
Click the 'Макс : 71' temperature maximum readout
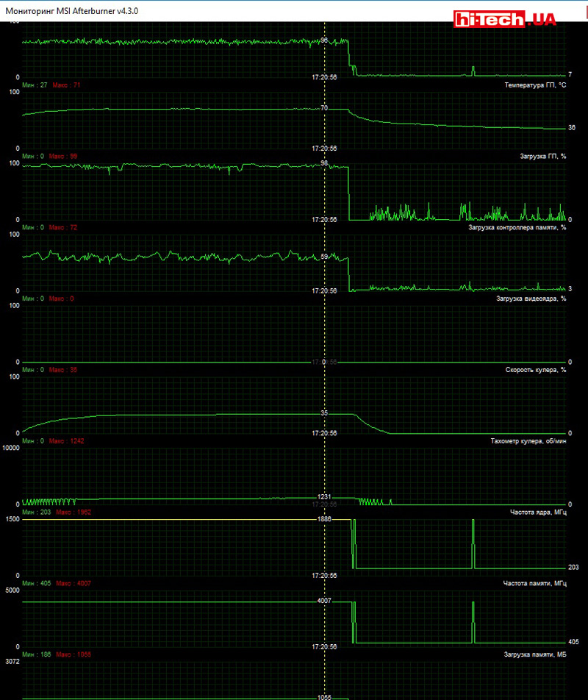click(x=66, y=85)
